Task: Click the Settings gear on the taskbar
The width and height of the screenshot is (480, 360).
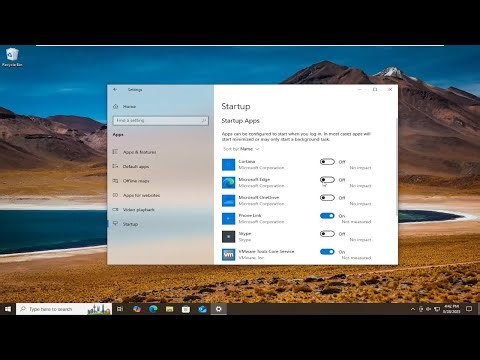Action: tap(219, 309)
